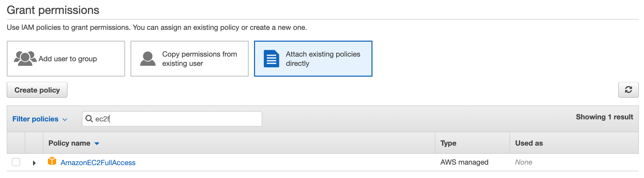
Task: Click the blue document policy icon
Action: [x=271, y=58]
